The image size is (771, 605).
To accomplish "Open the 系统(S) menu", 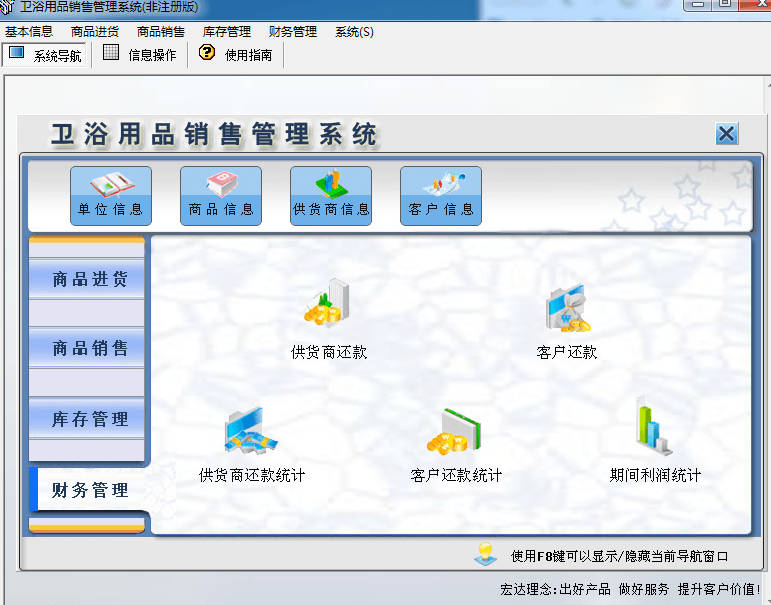I will point(354,32).
